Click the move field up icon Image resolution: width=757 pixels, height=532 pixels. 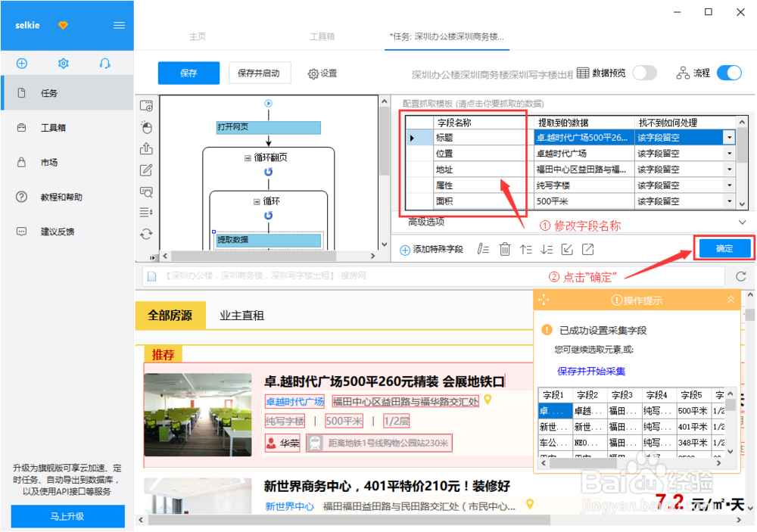pyautogui.click(x=526, y=249)
